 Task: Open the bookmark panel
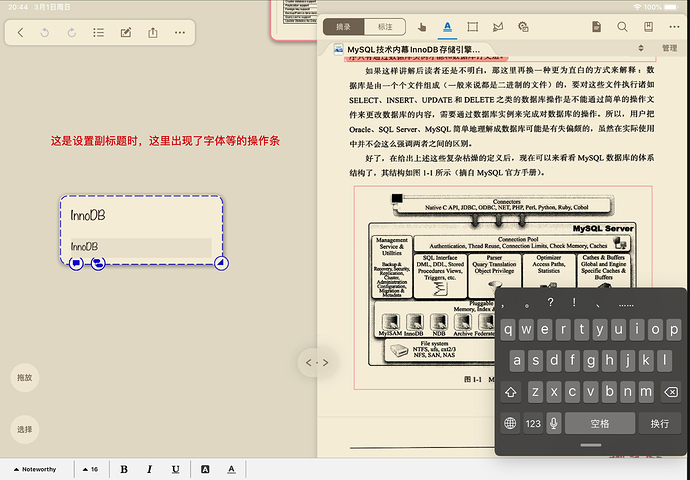click(648, 27)
